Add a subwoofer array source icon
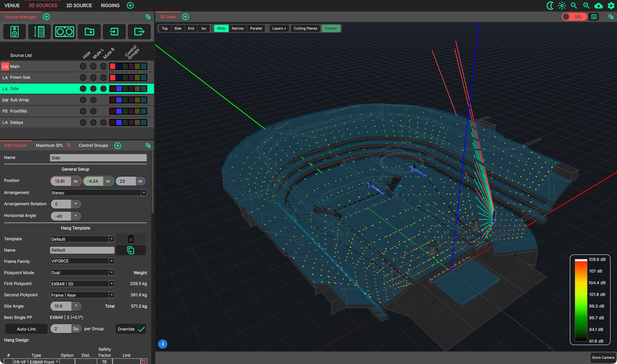 64,32
